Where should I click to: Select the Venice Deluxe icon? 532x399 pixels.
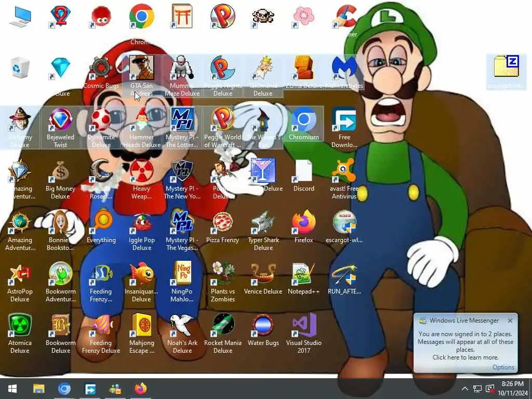(263, 273)
